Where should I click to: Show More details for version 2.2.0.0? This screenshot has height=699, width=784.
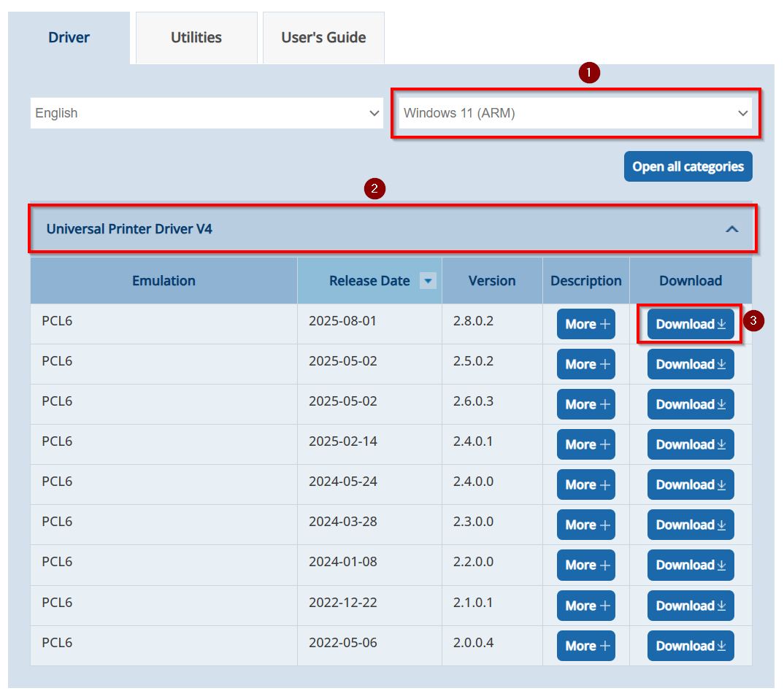click(586, 565)
